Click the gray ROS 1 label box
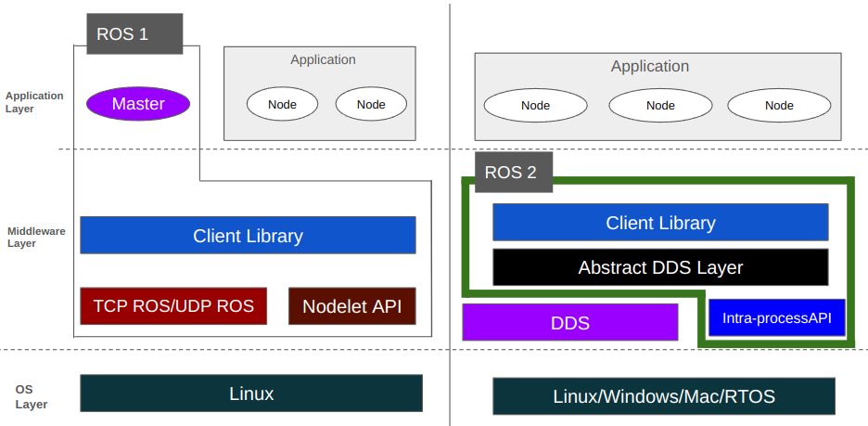 (x=134, y=33)
